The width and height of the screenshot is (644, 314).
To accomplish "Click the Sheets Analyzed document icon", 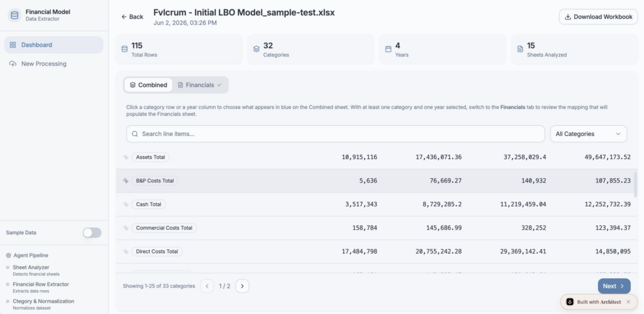I will (520, 49).
